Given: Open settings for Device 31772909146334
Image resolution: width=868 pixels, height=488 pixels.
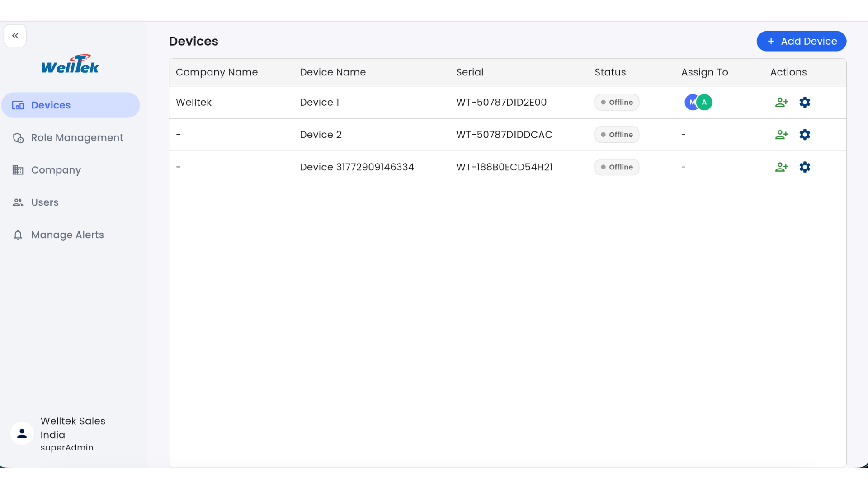Looking at the screenshot, I should click(805, 167).
